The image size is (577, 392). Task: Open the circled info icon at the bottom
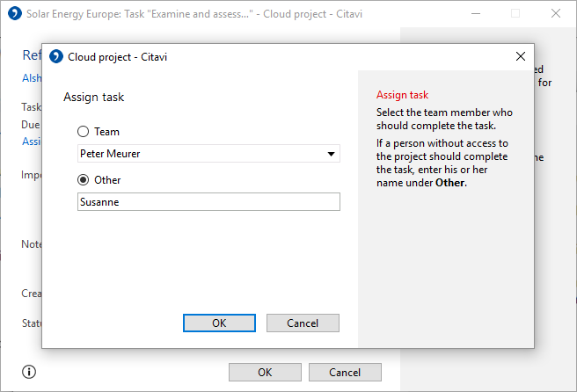tap(29, 372)
